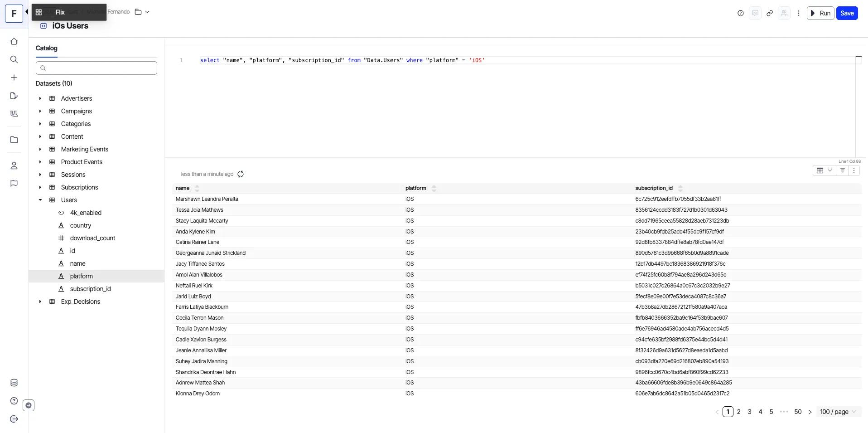Click the breadcrumb folder icon

[x=138, y=12]
